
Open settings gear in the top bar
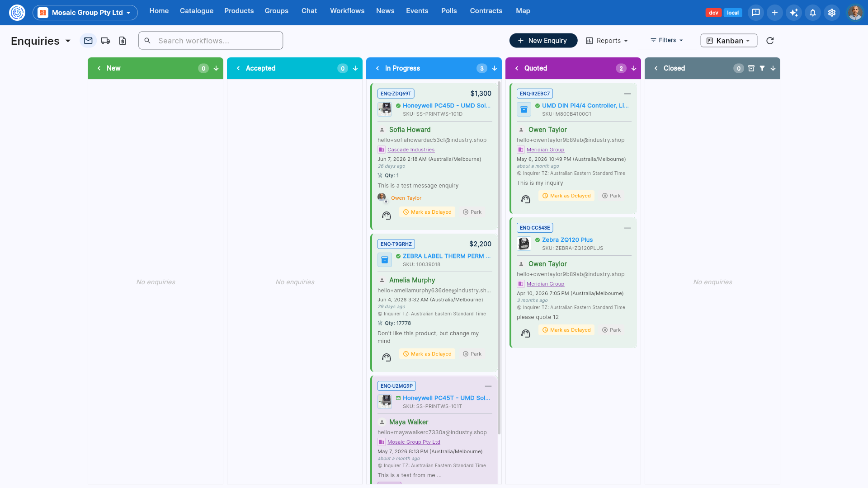832,13
